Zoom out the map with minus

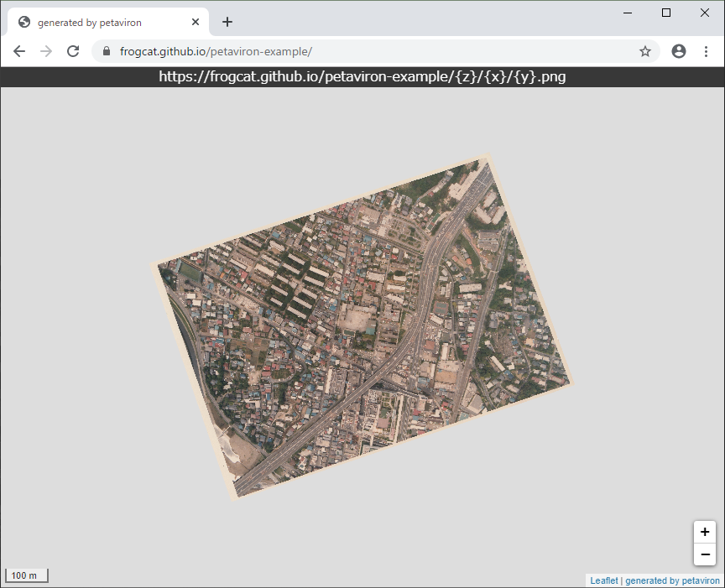coord(705,554)
